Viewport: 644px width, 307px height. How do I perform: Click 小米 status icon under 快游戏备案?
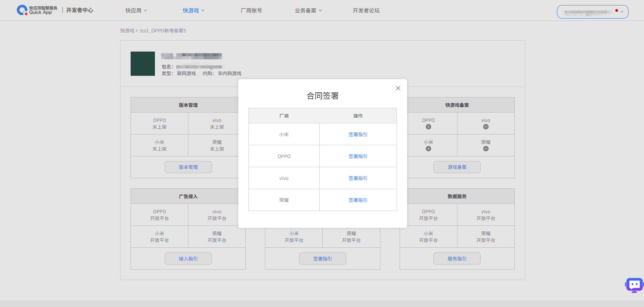pyautogui.click(x=428, y=149)
